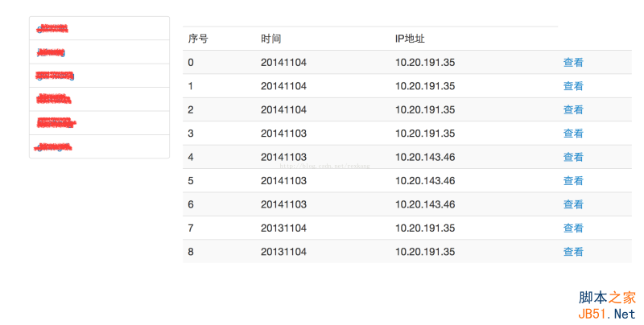The height and width of the screenshot is (325, 644).
Task: Click the IP地址 column header
Action: [x=410, y=39]
